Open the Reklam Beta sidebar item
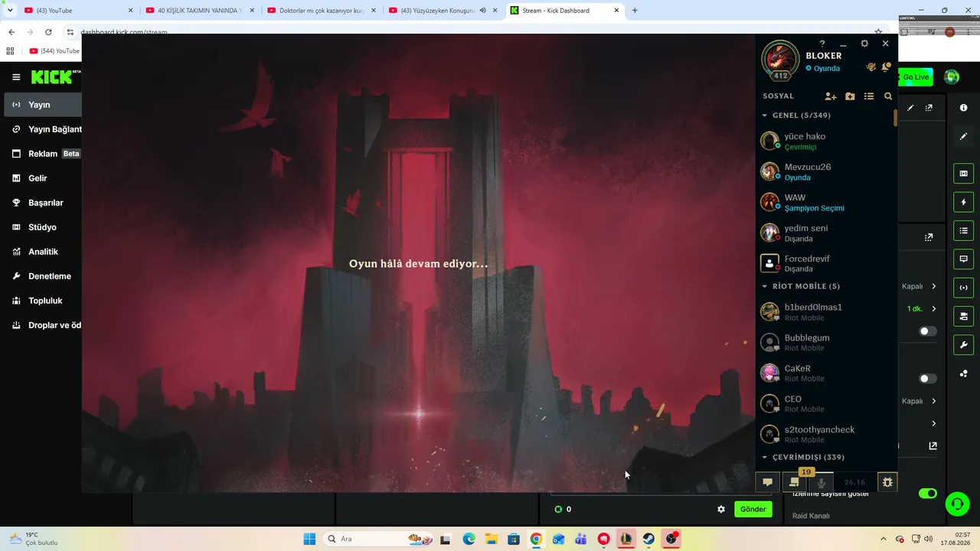The width and height of the screenshot is (980, 551). (43, 154)
